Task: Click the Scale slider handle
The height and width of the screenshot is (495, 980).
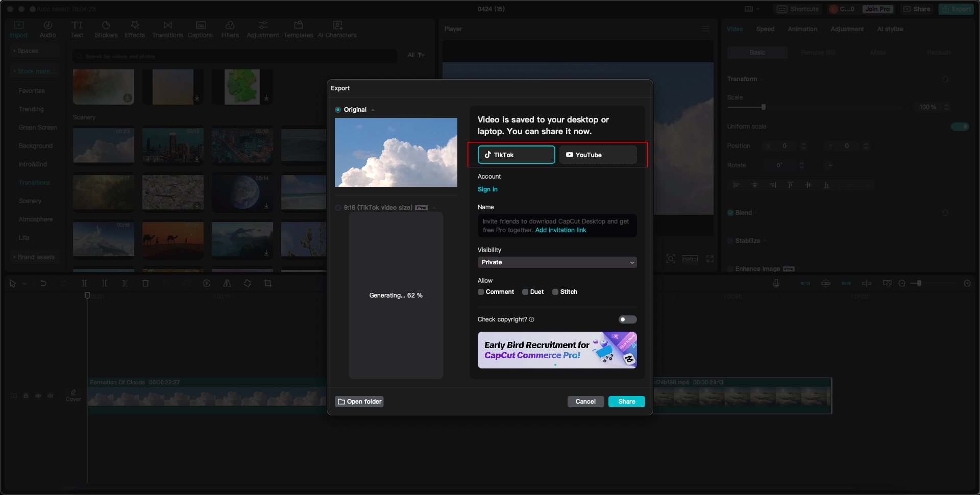Action: [764, 107]
